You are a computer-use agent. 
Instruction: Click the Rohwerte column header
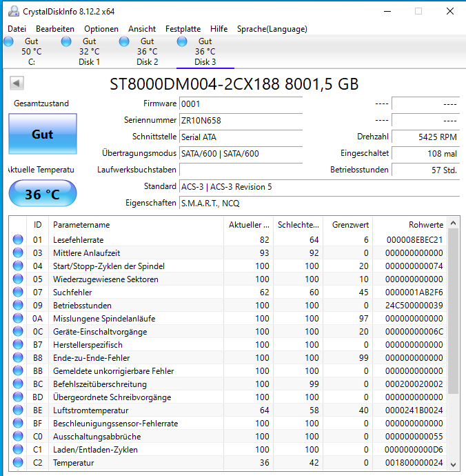[410, 225]
